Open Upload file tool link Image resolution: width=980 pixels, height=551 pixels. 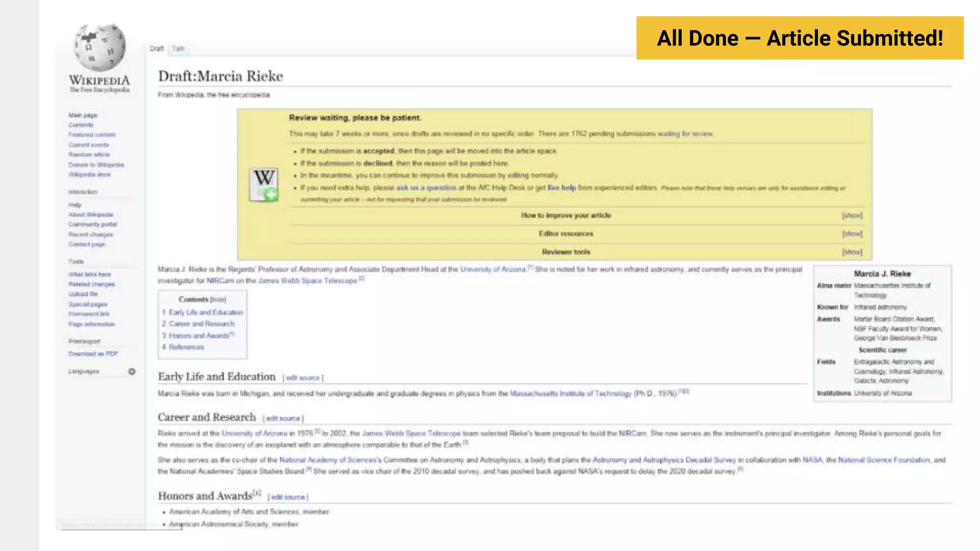coord(83,294)
